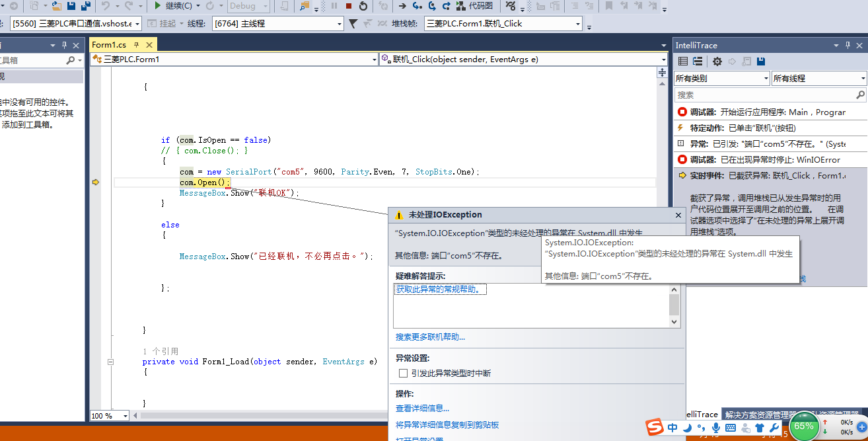
Task: Click the Show Next Statement arrow icon
Action: (x=402, y=6)
